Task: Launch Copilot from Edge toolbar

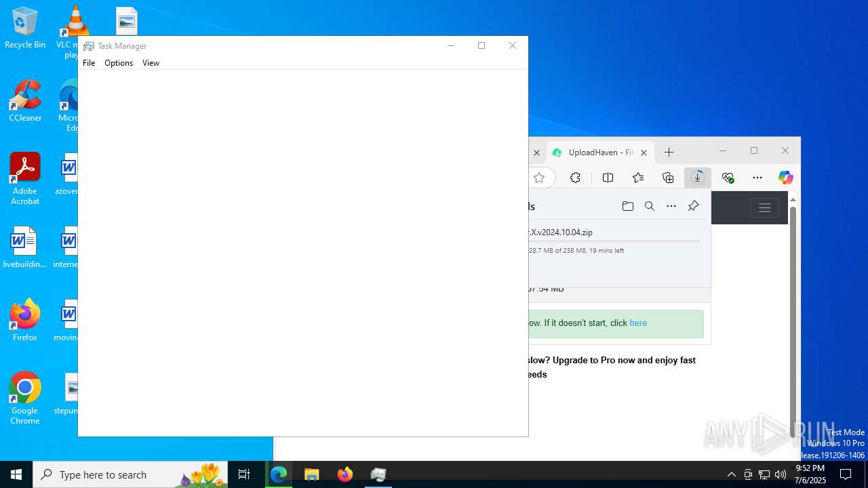Action: tap(786, 178)
